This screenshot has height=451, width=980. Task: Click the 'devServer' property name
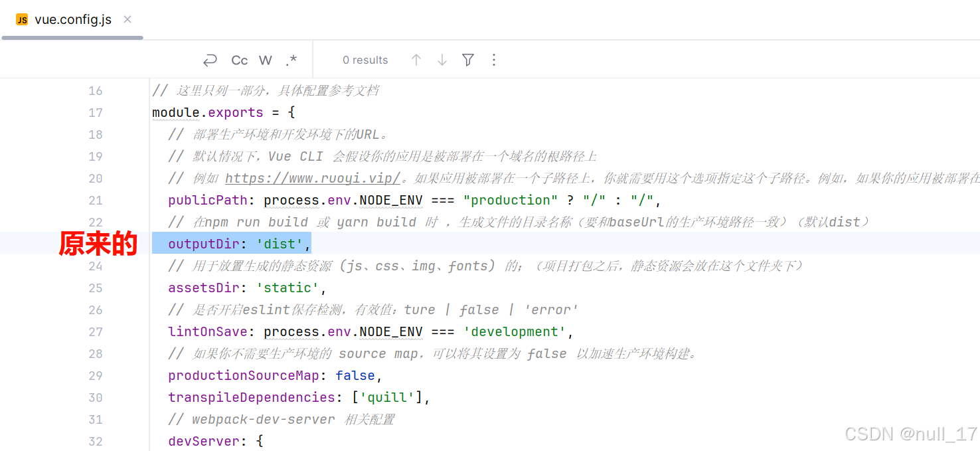click(204, 441)
